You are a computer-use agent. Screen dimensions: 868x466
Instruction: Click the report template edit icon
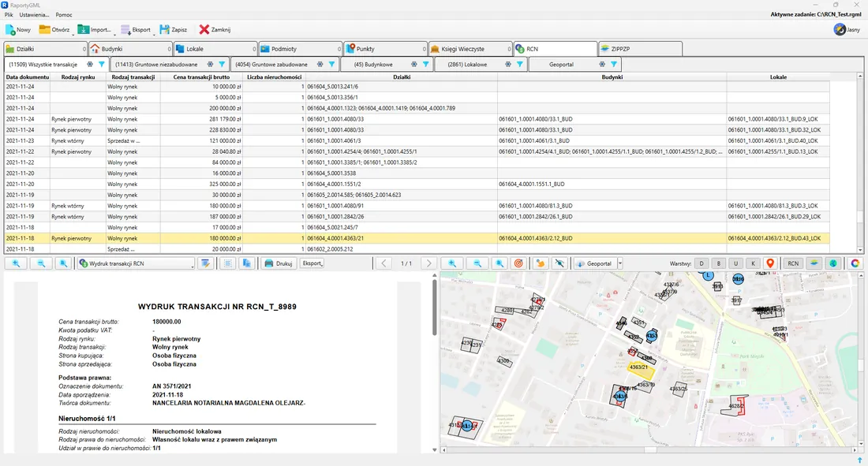pos(205,263)
